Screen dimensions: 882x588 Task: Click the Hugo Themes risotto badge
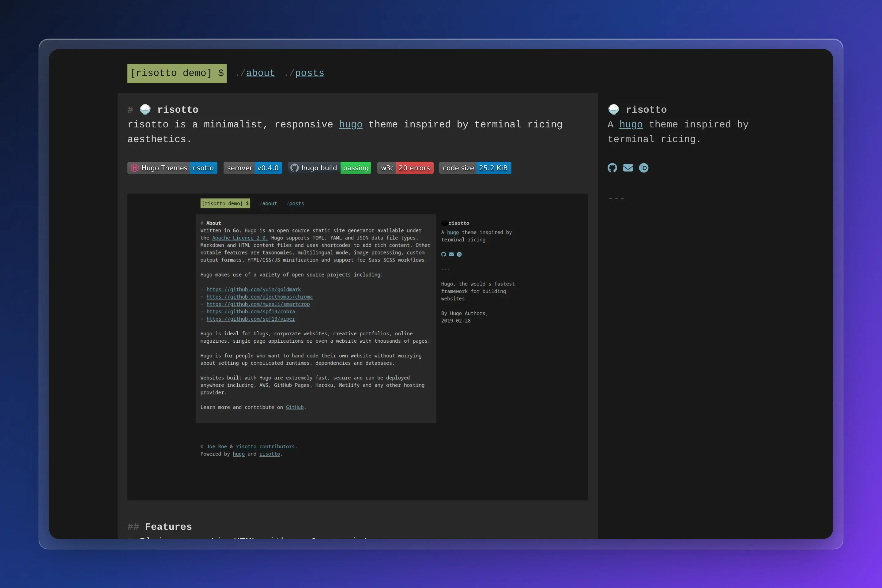click(x=172, y=168)
